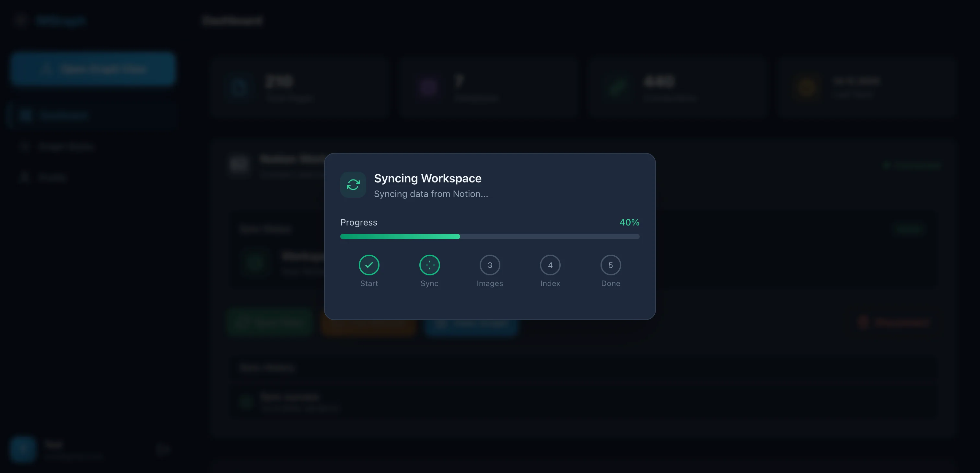Click the orange button below the sync dialog
980x473 pixels.
click(368, 326)
